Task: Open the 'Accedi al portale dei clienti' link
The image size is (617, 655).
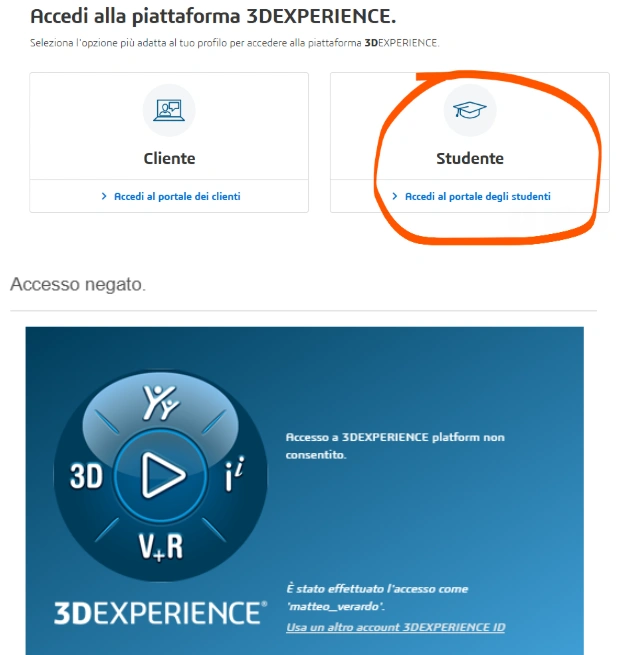Action: click(x=177, y=196)
